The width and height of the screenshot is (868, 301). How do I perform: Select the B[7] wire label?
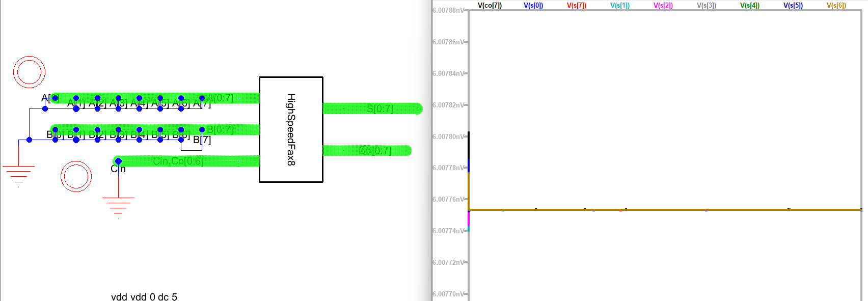202,140
